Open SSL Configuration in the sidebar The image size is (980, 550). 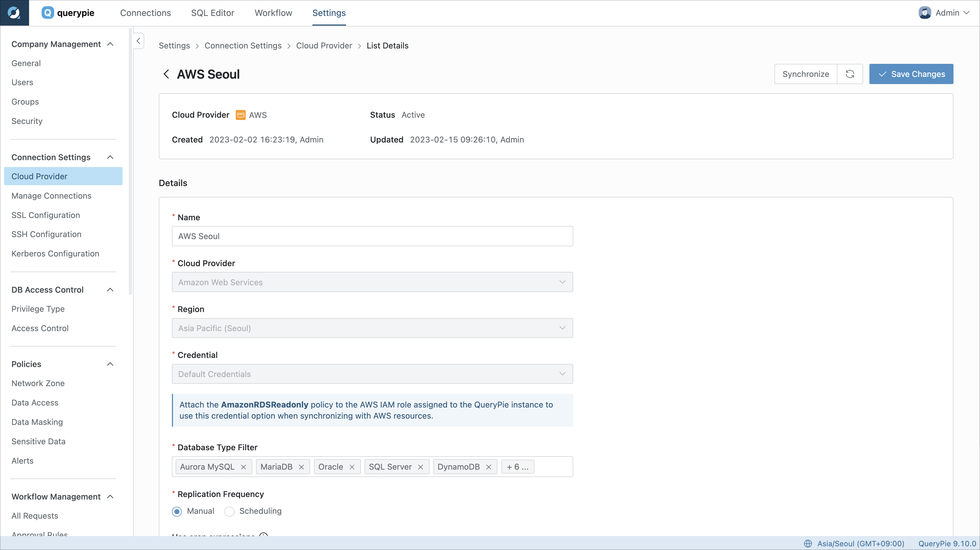click(46, 215)
